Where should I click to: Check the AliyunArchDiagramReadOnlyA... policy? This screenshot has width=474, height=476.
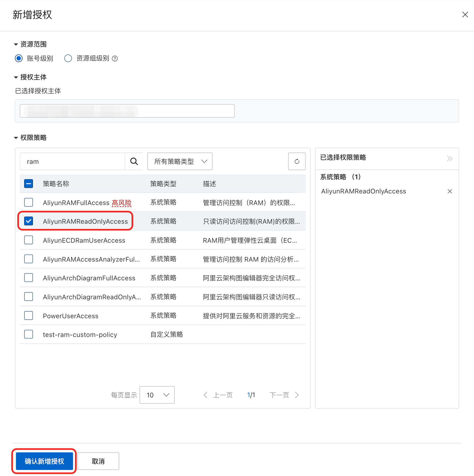[29, 297]
